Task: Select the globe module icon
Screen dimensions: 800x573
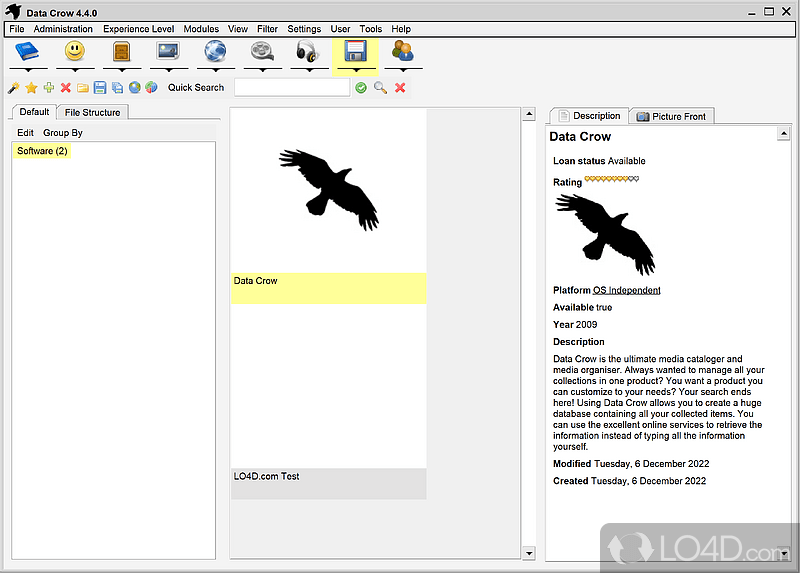Action: (215, 52)
